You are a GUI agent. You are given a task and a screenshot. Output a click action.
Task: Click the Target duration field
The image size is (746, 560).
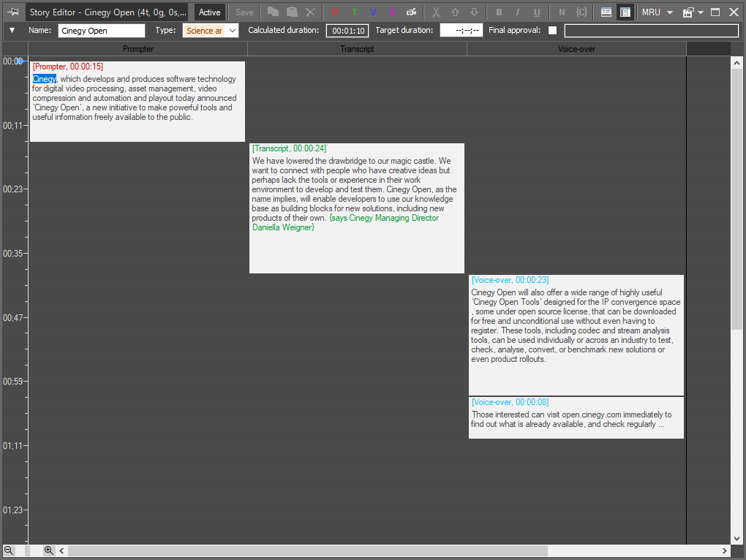pos(461,31)
